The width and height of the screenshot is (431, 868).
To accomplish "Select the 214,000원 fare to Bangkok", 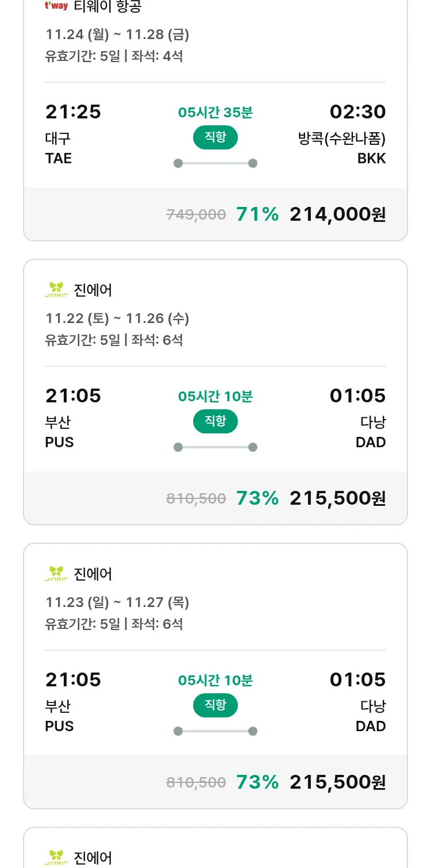I will coord(337,214).
